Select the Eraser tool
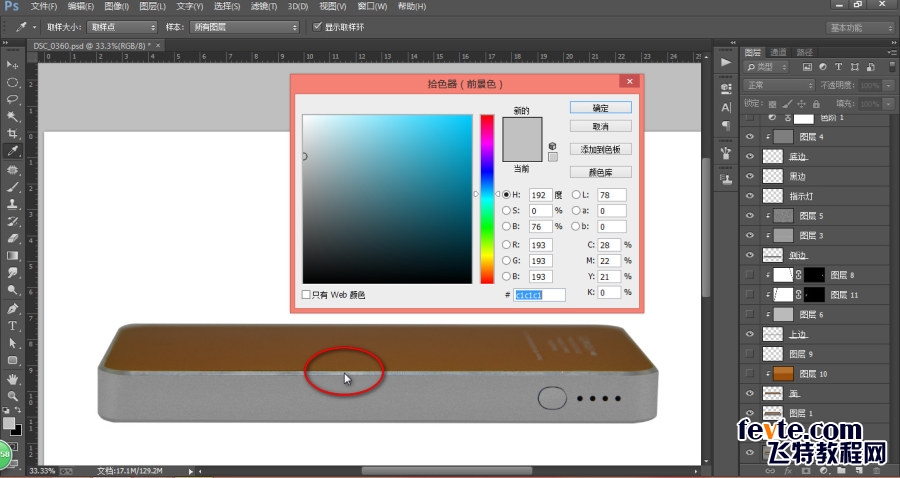This screenshot has width=900, height=478. point(12,238)
